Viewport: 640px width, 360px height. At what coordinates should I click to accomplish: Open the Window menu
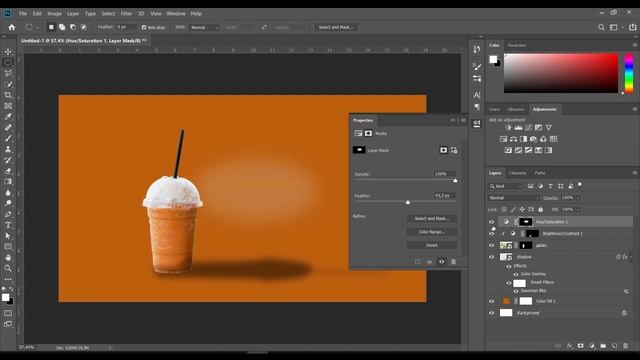click(176, 13)
